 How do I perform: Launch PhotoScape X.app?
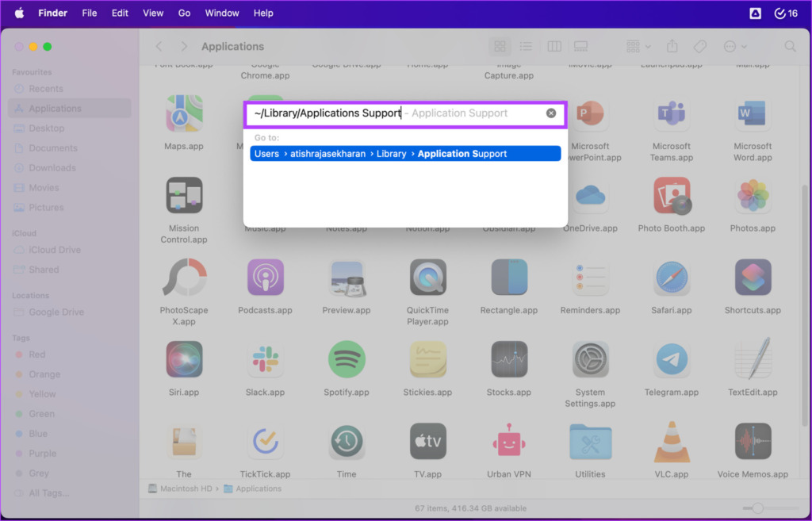(184, 277)
